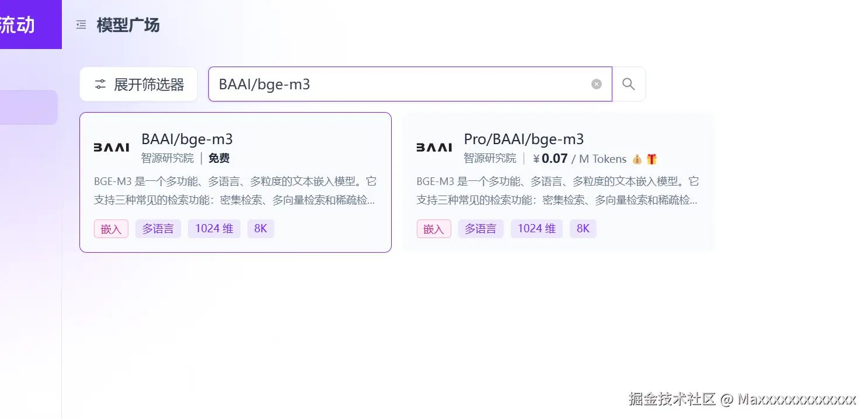Select the 8K tag on Pro card

pos(583,229)
